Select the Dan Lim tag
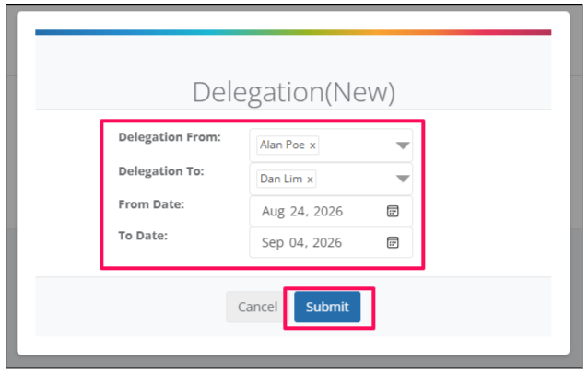 (x=286, y=179)
